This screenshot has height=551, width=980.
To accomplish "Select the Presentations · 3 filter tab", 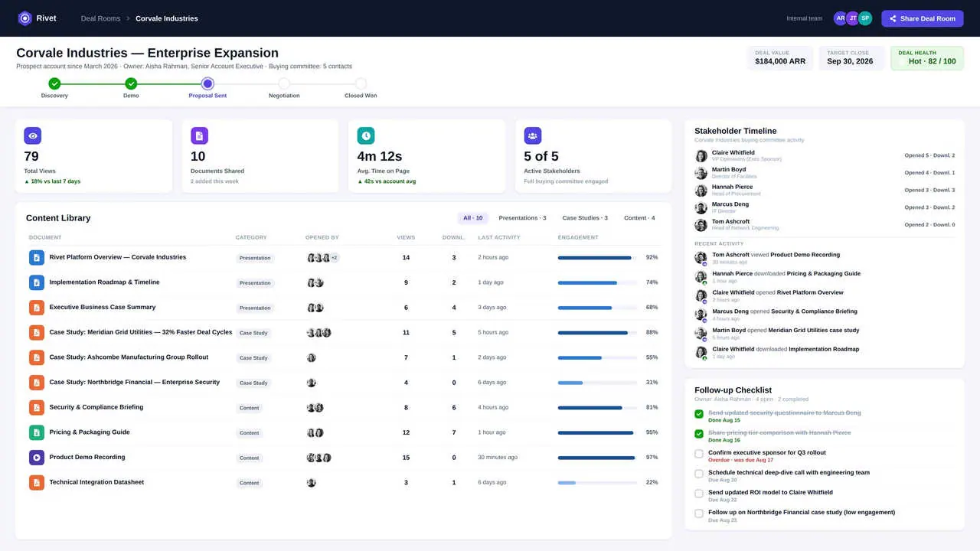I will [522, 218].
